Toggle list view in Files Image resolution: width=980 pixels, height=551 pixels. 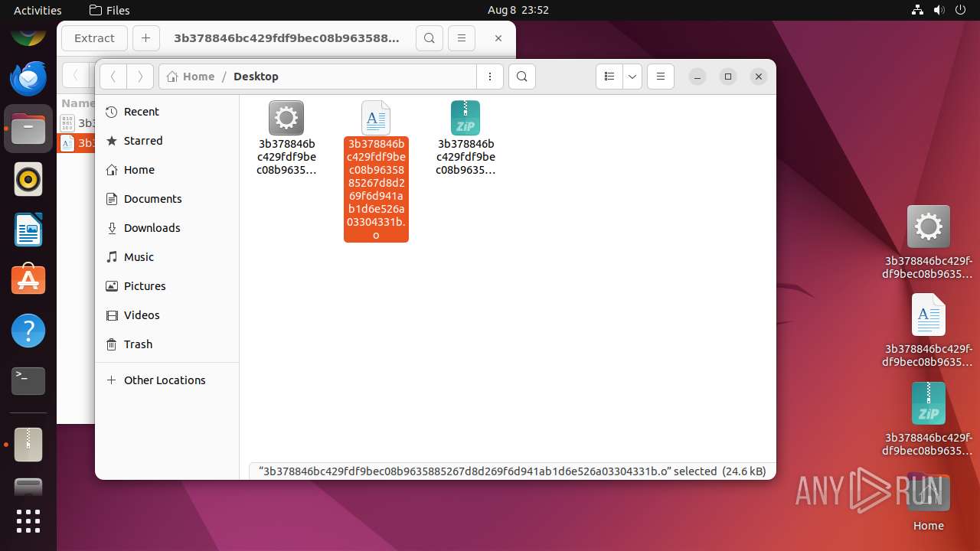pos(609,77)
